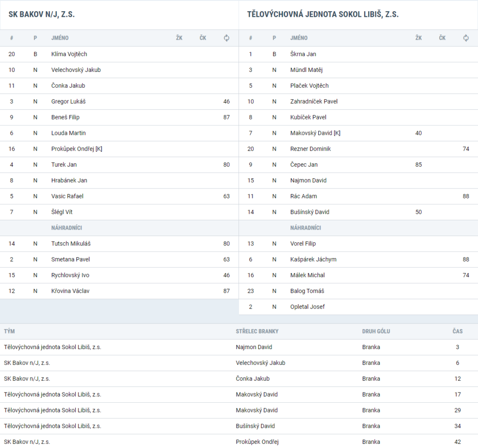The width and height of the screenshot is (478, 448).
Task: Click goal scorer Čonka Jakub in goals table
Action: pos(253,379)
